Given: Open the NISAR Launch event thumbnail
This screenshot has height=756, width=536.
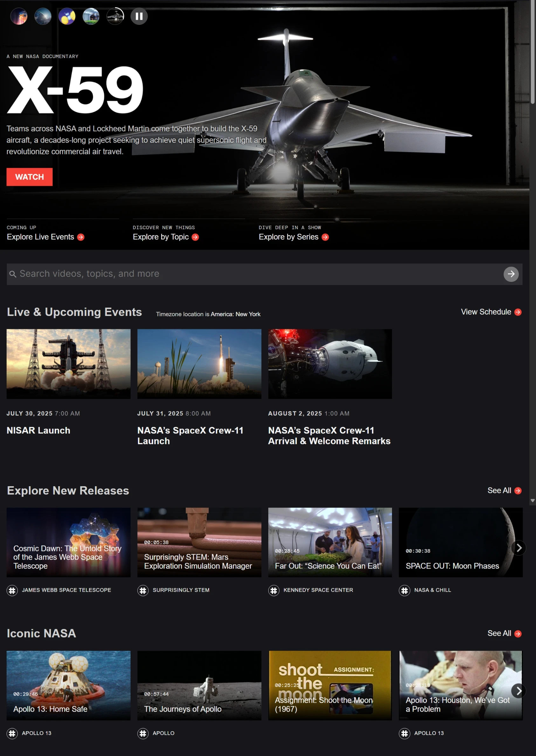Looking at the screenshot, I should [69, 364].
